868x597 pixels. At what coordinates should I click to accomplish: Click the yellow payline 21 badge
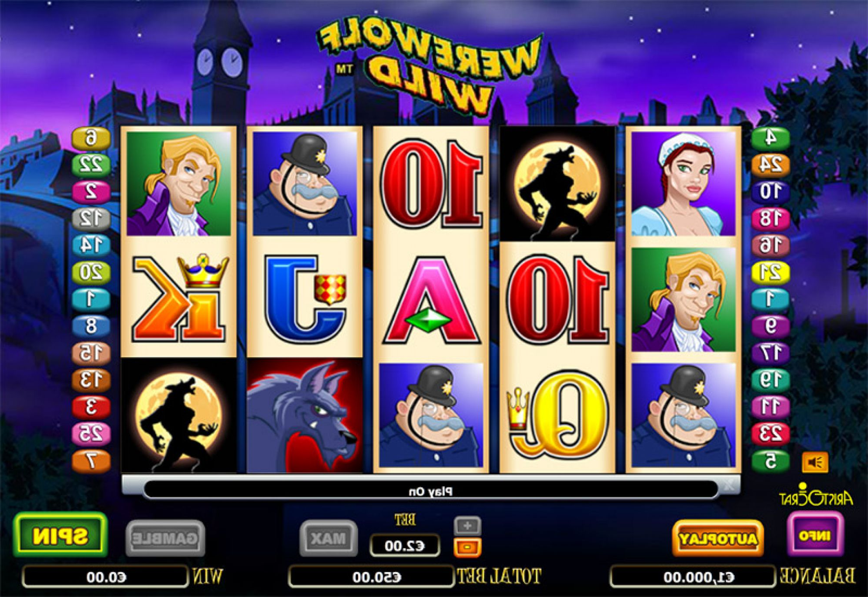pos(770,273)
